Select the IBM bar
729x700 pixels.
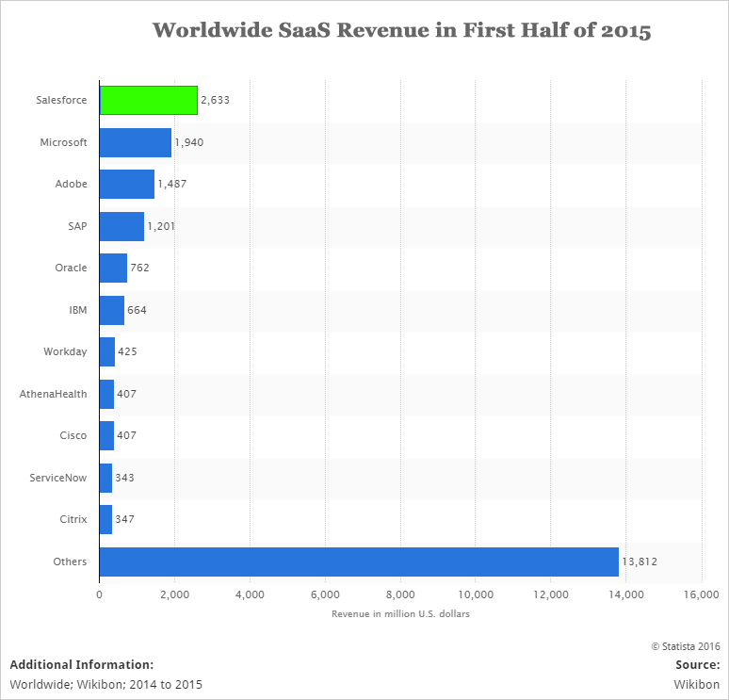112,310
